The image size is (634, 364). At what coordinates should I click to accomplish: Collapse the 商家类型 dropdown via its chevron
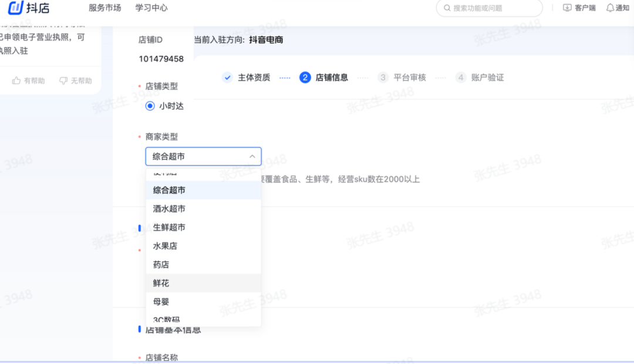click(x=252, y=156)
